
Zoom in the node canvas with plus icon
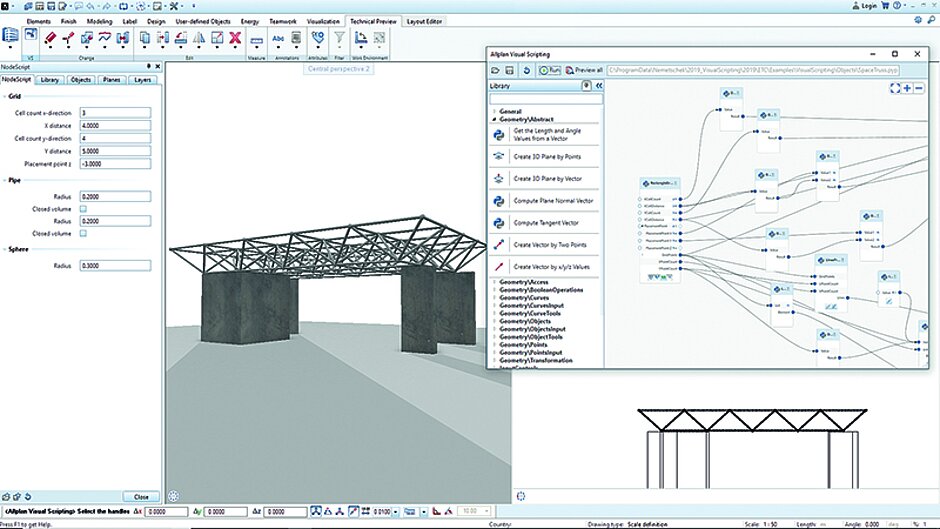pos(907,88)
